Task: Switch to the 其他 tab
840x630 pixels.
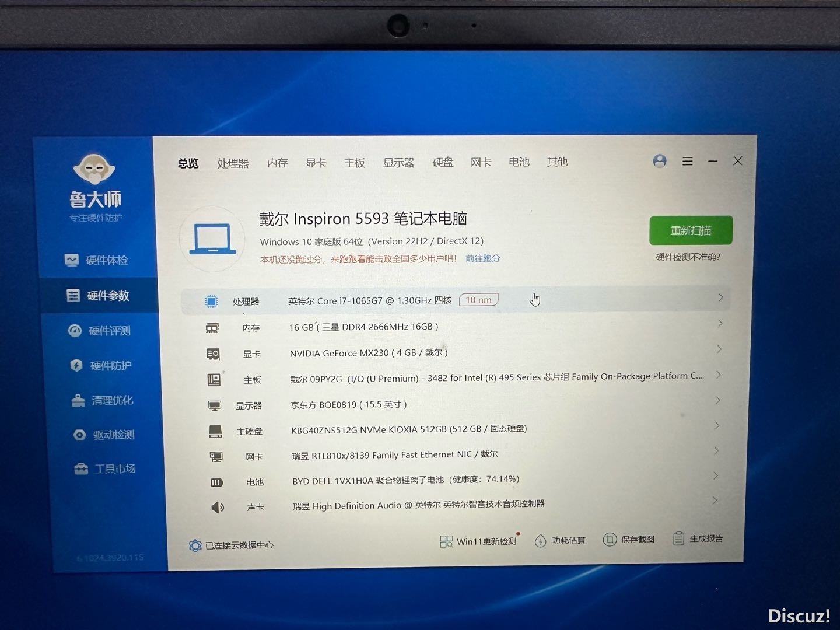Action: (558, 162)
